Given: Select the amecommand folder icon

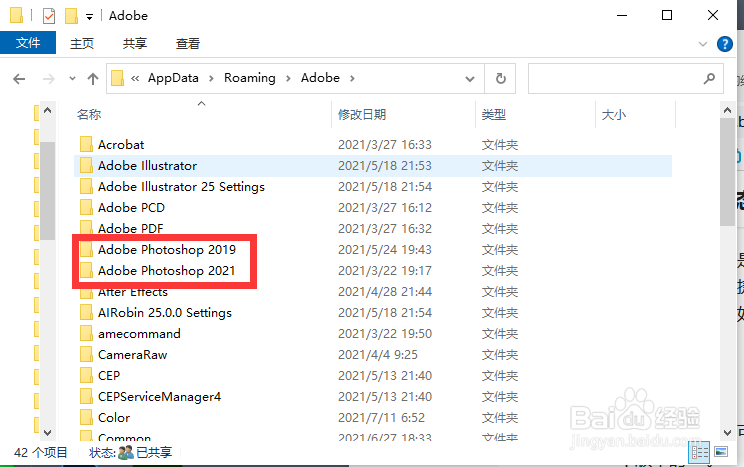Looking at the screenshot, I should tap(86, 333).
